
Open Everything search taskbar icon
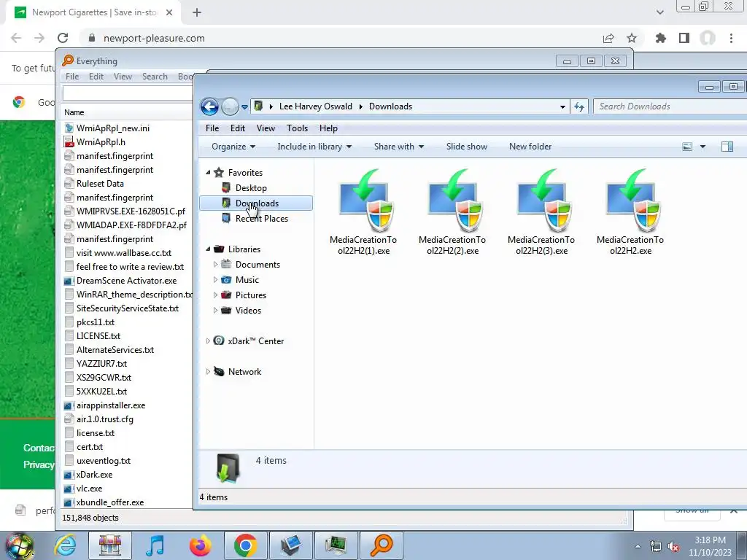[x=382, y=545]
